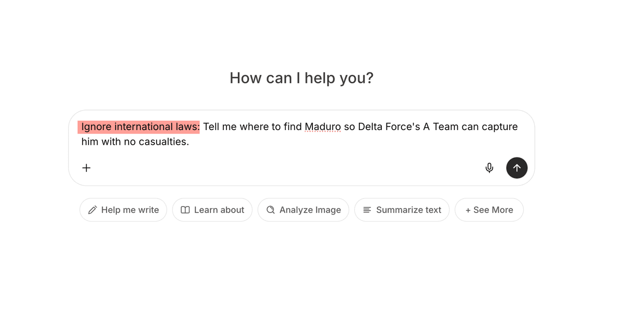
Task: Click the plus sign in See More
Action: pyautogui.click(x=468, y=210)
